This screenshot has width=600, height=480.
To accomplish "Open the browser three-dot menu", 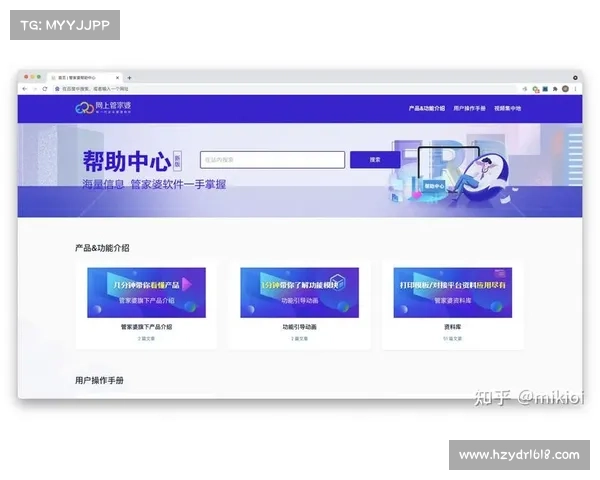I will [575, 89].
